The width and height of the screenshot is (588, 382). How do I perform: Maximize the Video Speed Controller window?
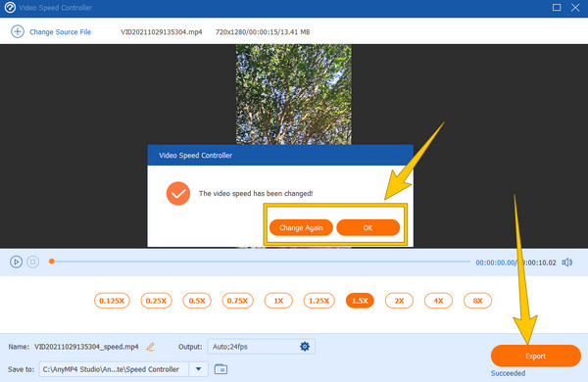point(557,8)
